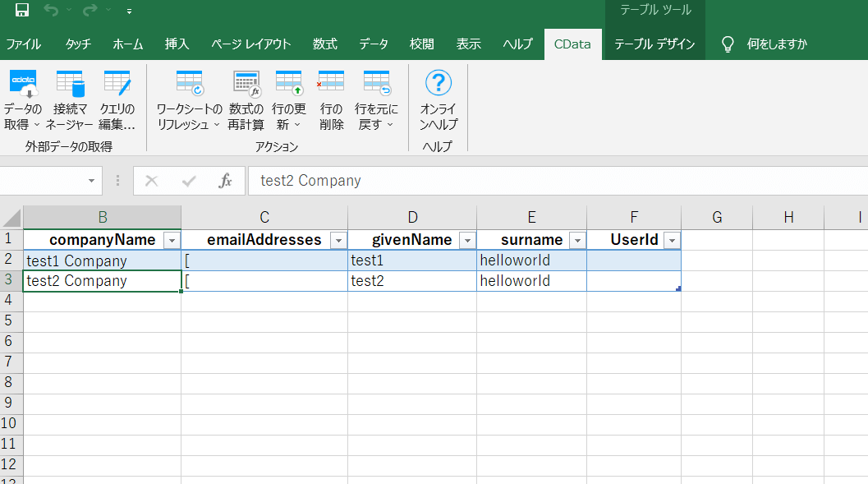
Task: Expand the surname column filter dropdown
Action: (577, 240)
